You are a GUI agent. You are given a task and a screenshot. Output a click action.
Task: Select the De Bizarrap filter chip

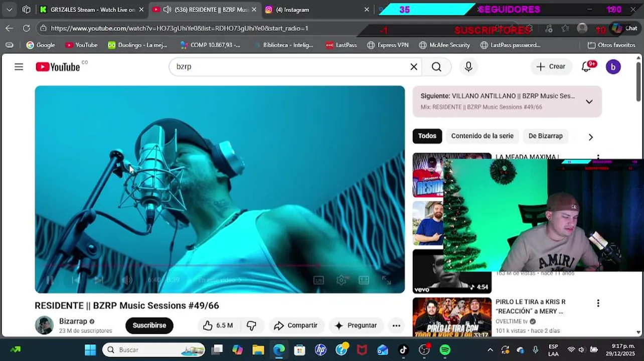545,136
